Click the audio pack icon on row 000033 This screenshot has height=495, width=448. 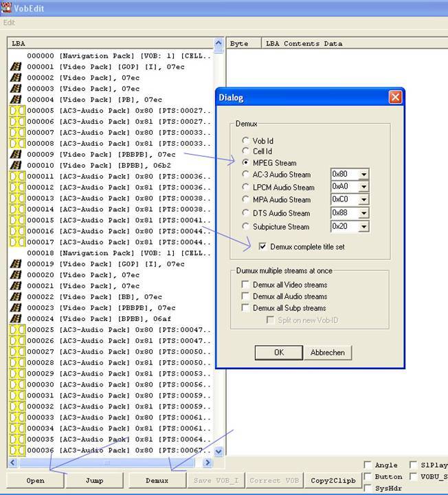tap(17, 417)
